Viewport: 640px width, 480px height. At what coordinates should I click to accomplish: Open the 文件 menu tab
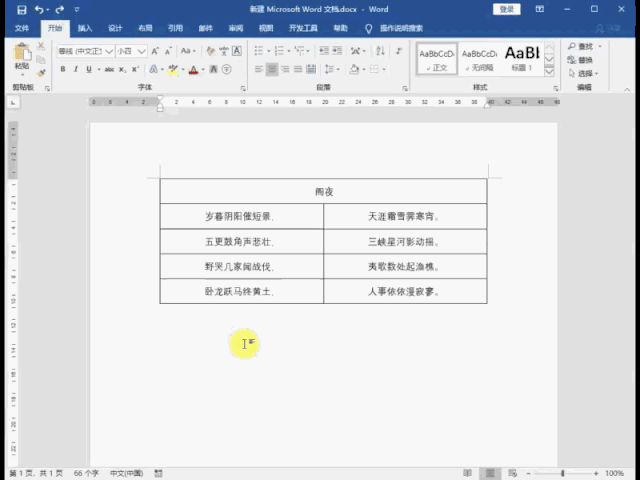click(22, 29)
